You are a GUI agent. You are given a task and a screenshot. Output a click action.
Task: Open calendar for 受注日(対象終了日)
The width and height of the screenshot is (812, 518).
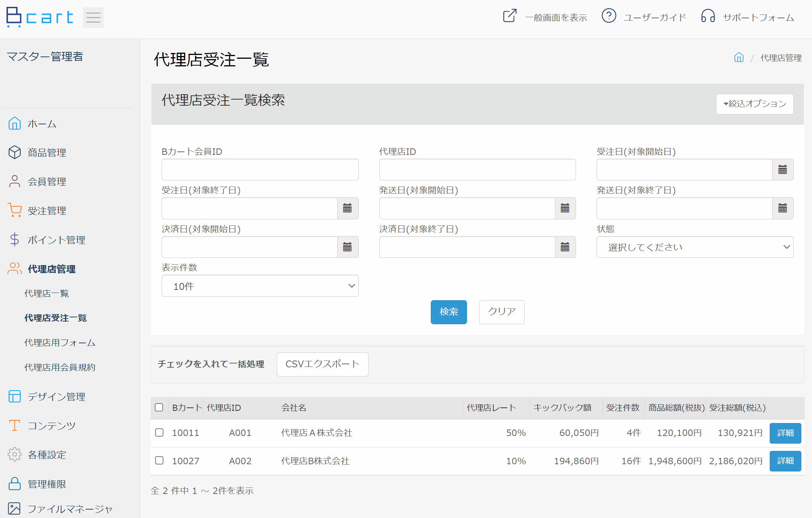[347, 208]
